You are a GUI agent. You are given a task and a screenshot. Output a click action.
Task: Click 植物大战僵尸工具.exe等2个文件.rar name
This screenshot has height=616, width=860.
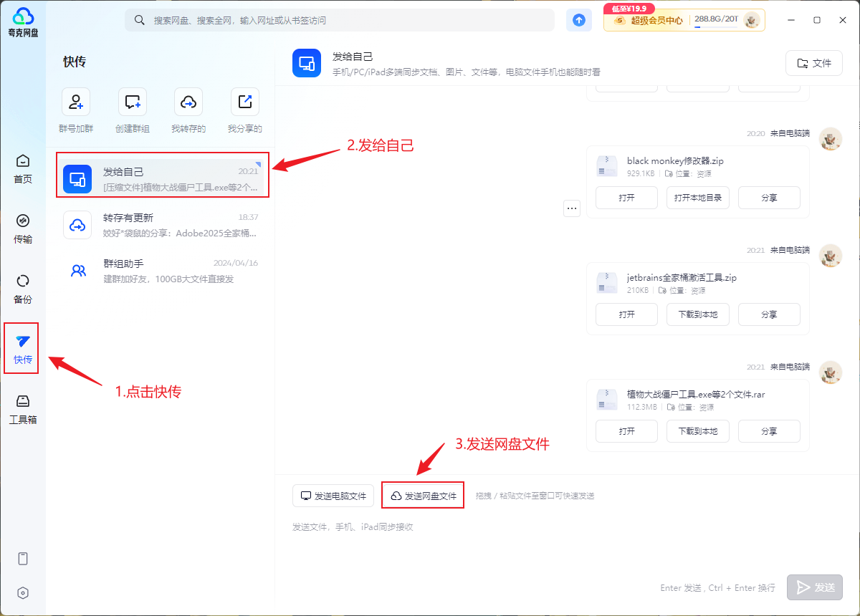pos(697,394)
